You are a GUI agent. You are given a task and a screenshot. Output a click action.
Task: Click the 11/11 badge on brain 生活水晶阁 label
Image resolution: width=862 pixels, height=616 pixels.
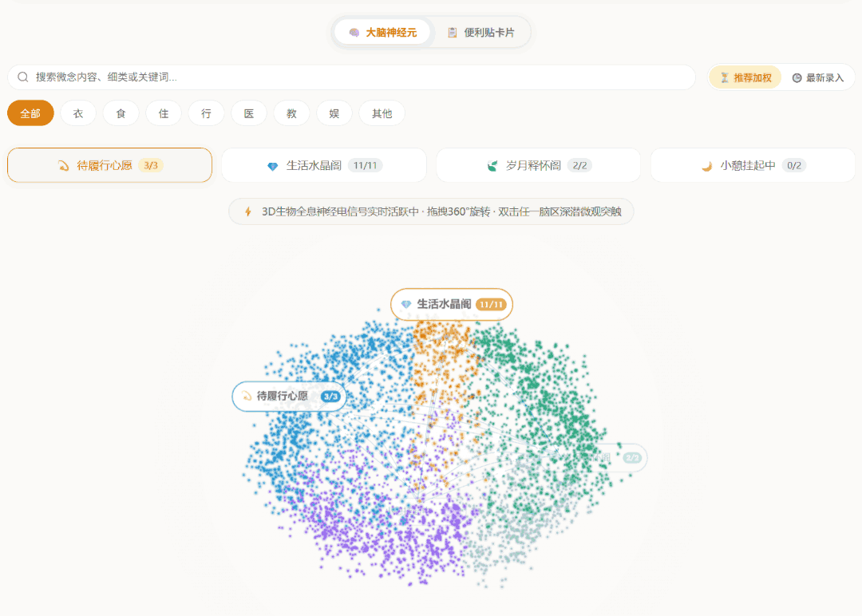click(x=491, y=305)
